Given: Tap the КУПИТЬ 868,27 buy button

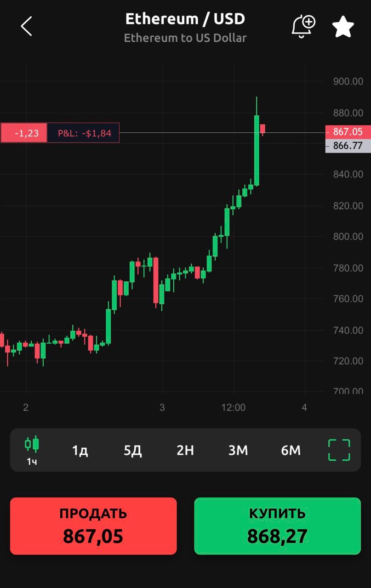Looking at the screenshot, I should (278, 526).
